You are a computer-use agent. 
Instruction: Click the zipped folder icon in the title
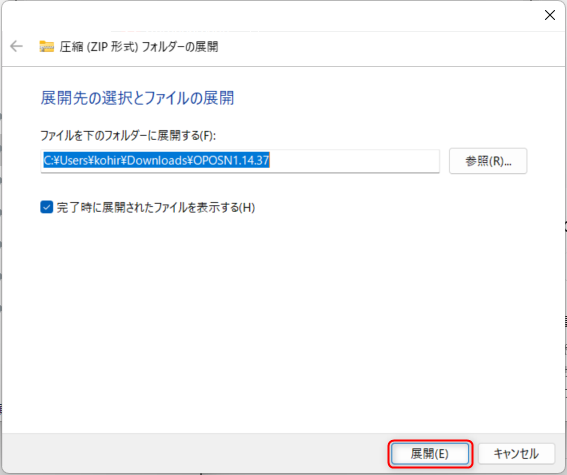(47, 46)
